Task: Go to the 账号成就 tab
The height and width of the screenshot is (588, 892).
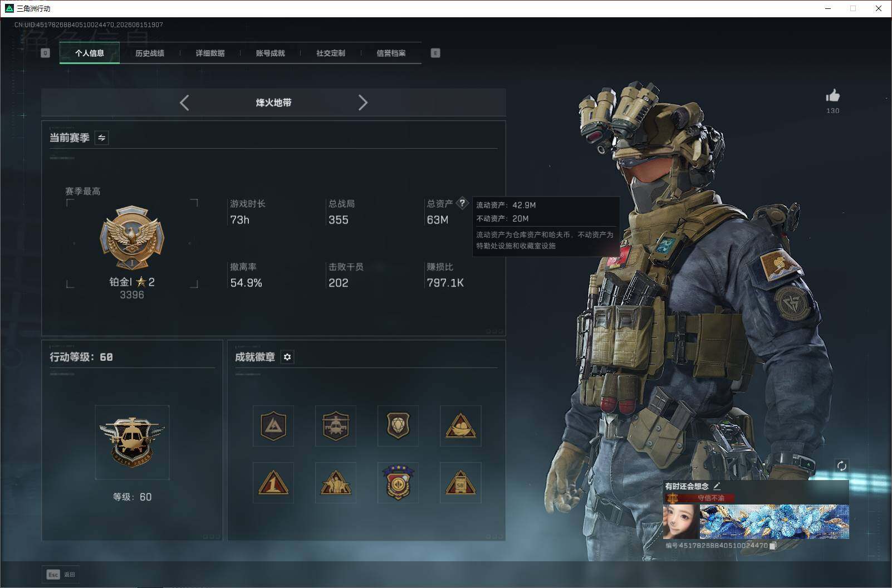Action: (x=270, y=53)
